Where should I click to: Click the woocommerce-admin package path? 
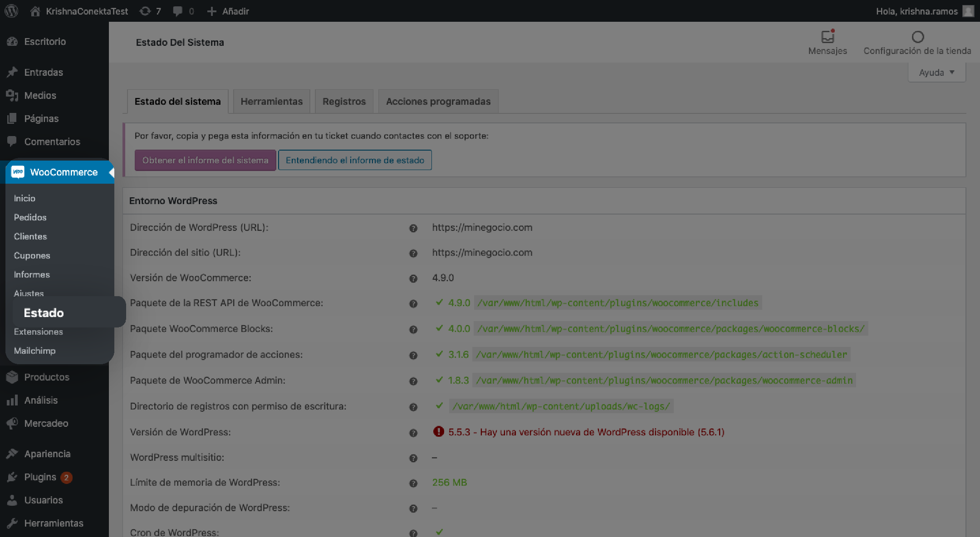tap(664, 380)
